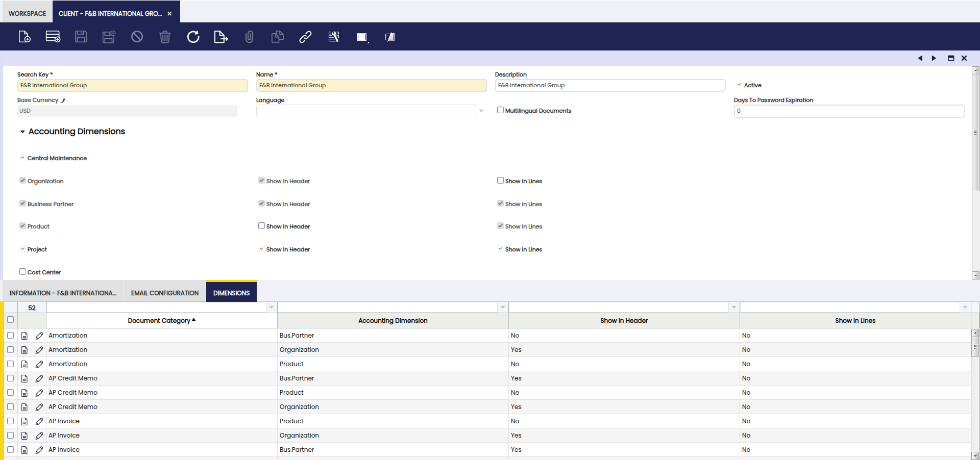This screenshot has height=460, width=980.
Task: Switch to the Email Configuration tab
Action: pyautogui.click(x=164, y=293)
